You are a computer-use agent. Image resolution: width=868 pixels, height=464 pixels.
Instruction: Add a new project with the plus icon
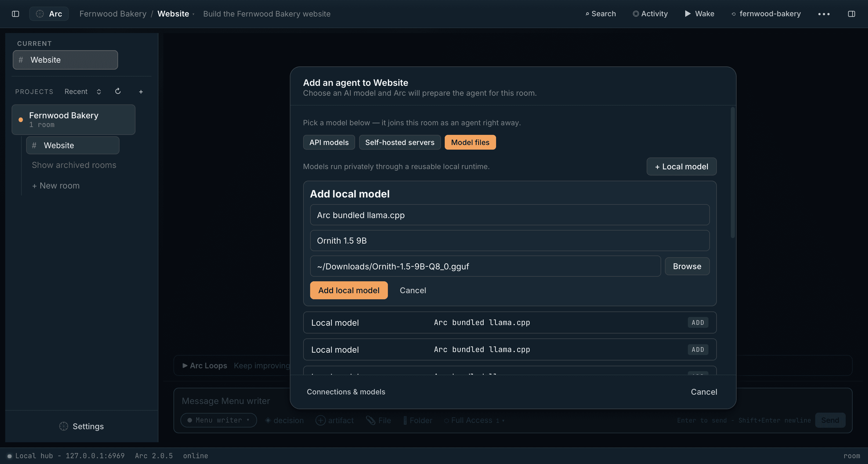pyautogui.click(x=141, y=92)
